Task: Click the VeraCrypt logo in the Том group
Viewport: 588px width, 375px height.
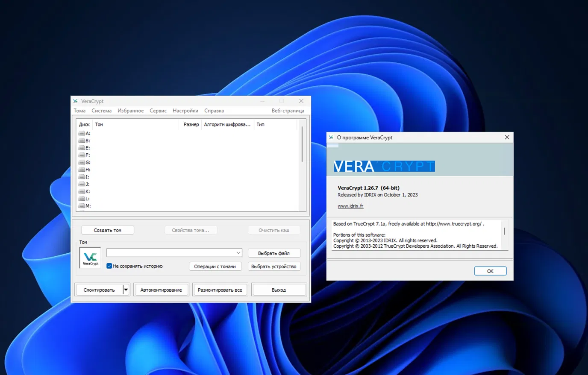Action: point(90,258)
